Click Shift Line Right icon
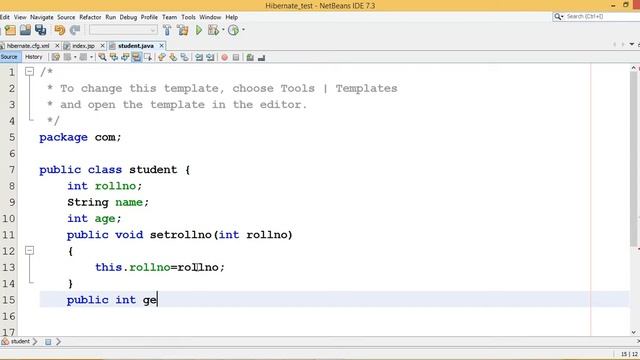Image resolution: width=640 pixels, height=360 pixels. [x=210, y=57]
